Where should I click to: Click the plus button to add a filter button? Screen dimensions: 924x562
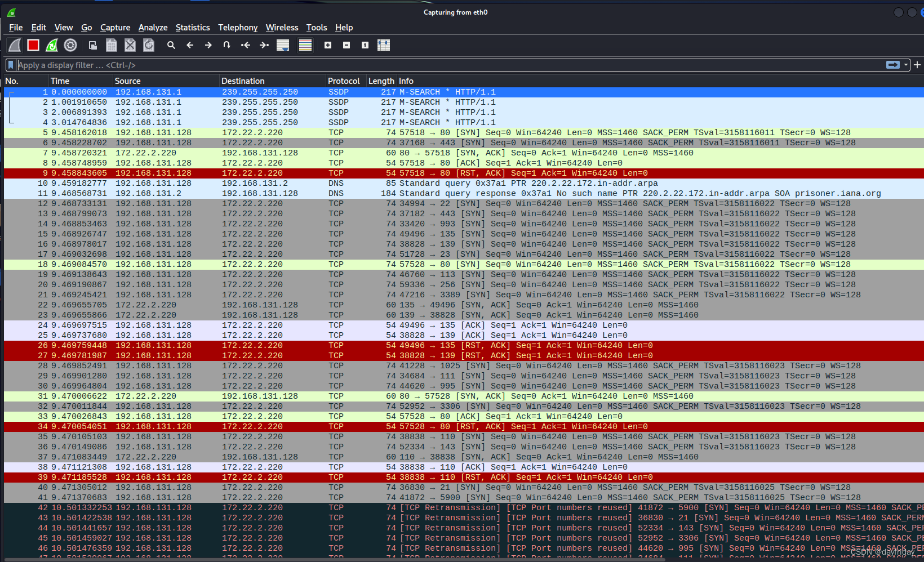tap(917, 65)
